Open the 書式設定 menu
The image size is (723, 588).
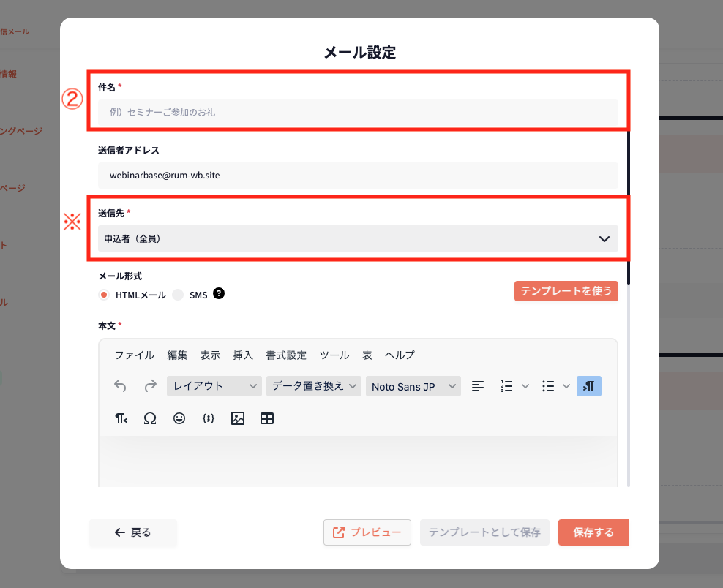click(286, 355)
